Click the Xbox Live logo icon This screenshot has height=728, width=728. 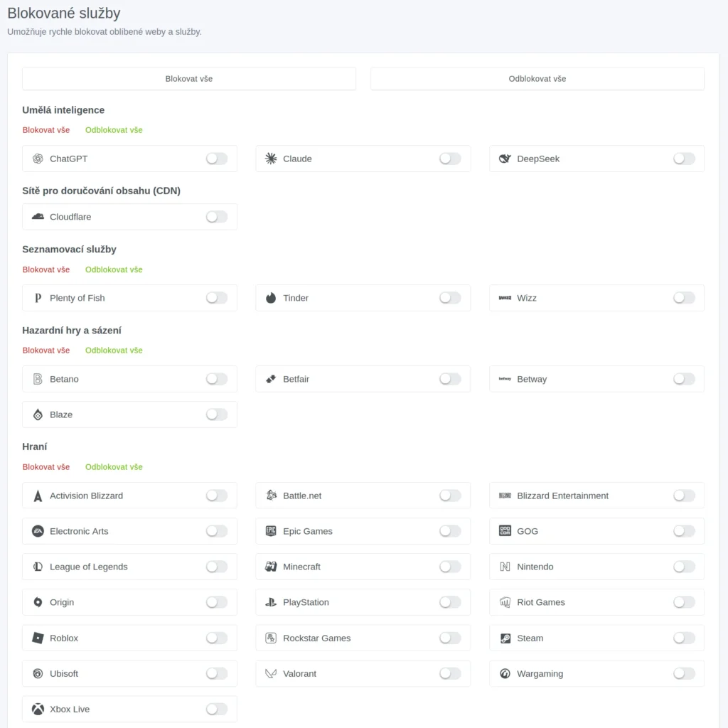point(38,709)
